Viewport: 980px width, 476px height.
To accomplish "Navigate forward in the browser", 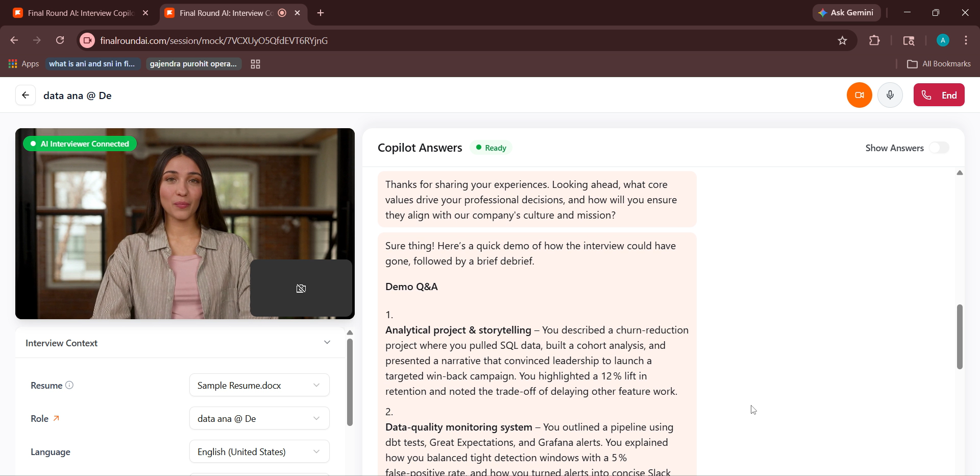I will (x=37, y=40).
